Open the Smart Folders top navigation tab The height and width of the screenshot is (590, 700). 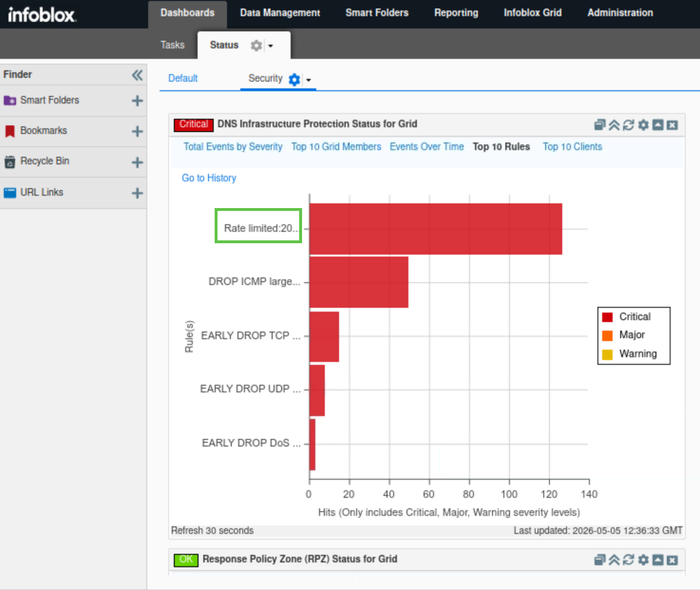377,13
